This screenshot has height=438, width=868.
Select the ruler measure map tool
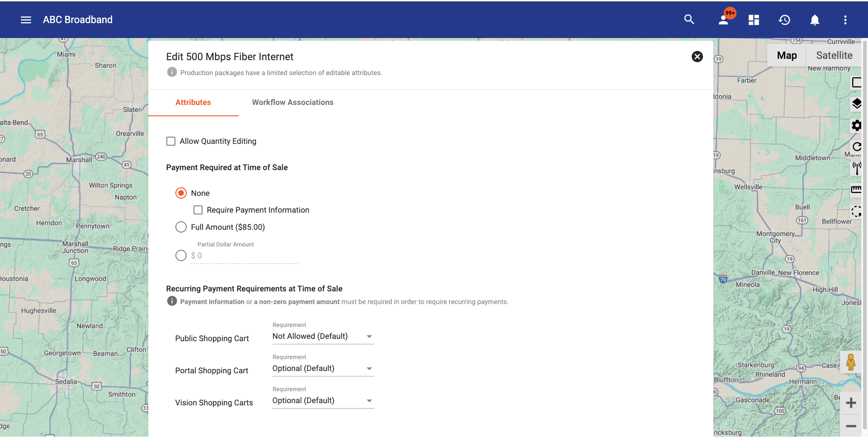click(x=857, y=190)
